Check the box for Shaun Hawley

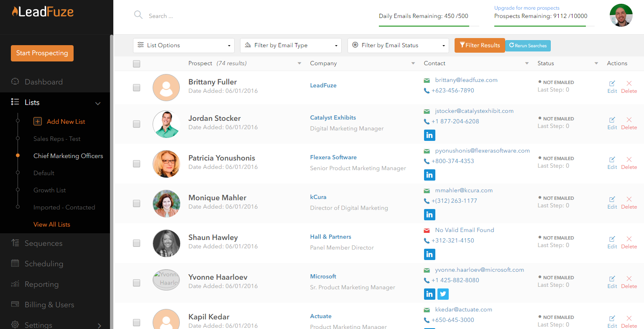(136, 243)
